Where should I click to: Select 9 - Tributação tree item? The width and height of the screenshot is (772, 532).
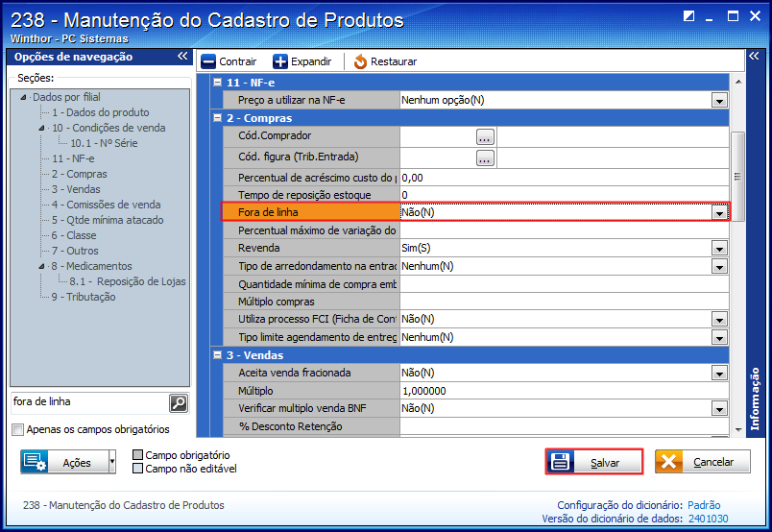pos(84,297)
